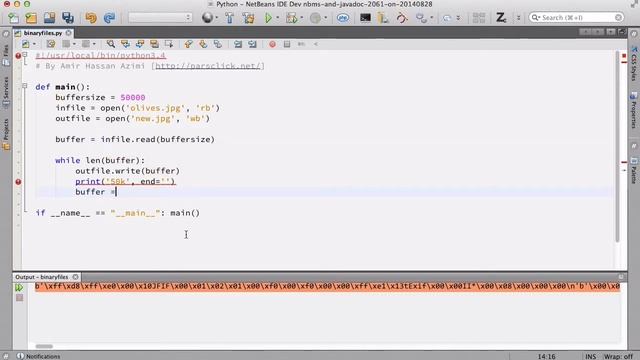
Task: Close the binaryfiles.py tab
Action: point(69,33)
